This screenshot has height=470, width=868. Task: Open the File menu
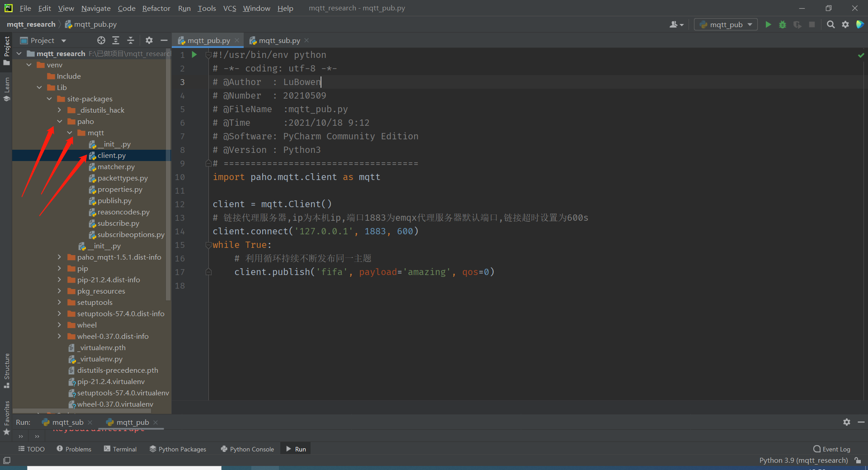(25, 8)
